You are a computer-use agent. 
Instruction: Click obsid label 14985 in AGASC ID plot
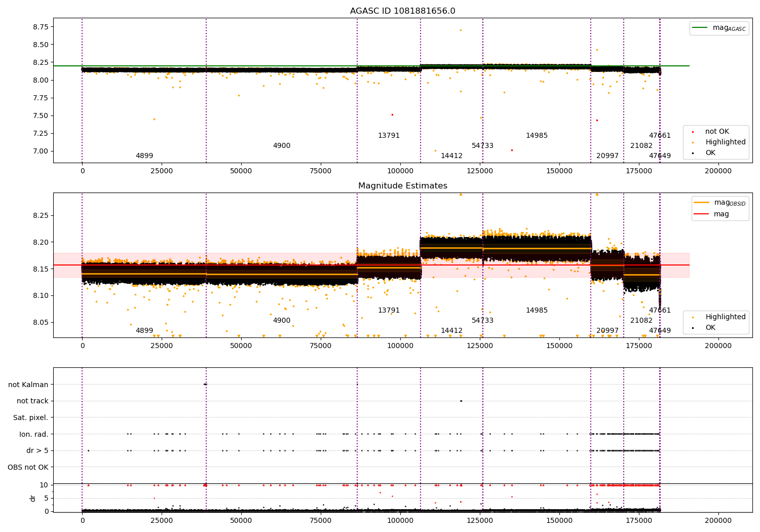tap(537, 136)
